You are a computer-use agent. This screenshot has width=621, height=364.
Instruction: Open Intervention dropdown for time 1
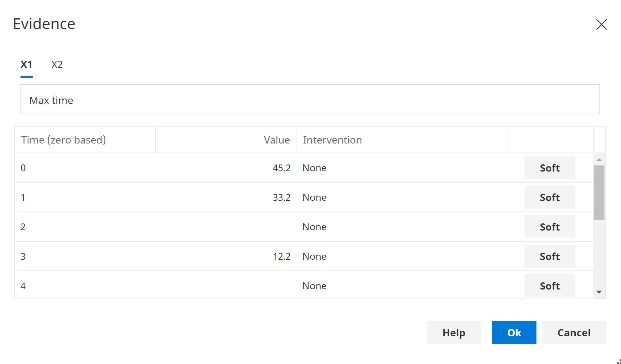click(401, 197)
